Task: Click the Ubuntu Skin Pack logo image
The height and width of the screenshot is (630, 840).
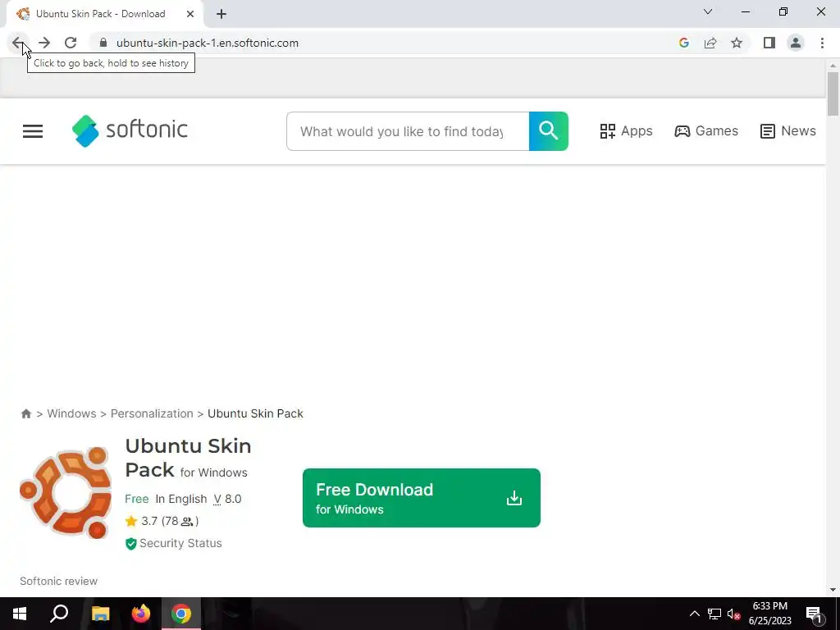Action: click(x=66, y=493)
